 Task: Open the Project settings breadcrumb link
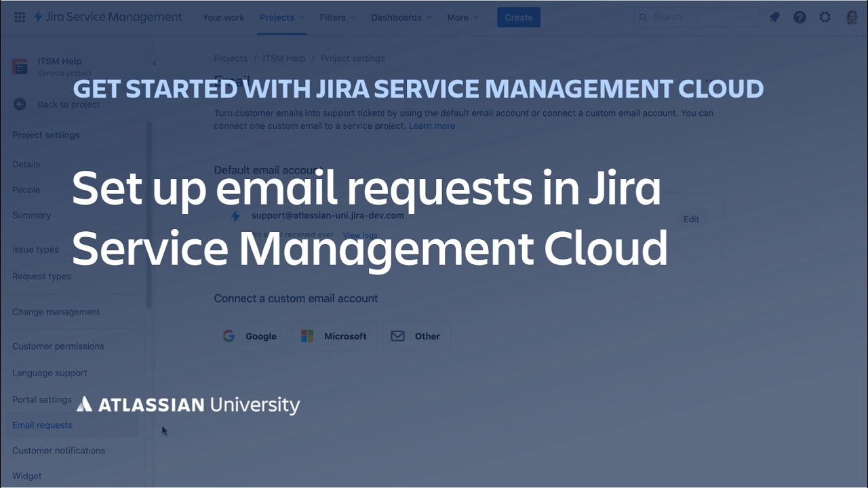[353, 58]
